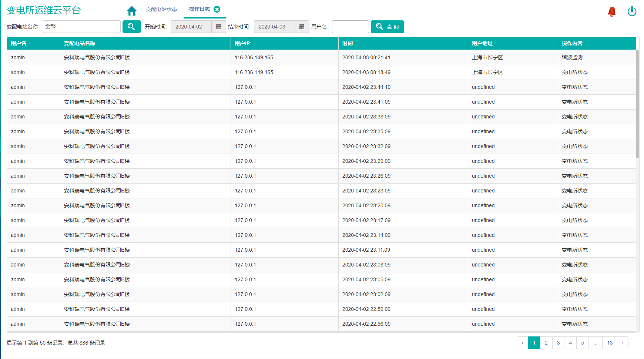Click the 查询 search button
Viewport: 644px width, 359px height.
[x=388, y=27]
